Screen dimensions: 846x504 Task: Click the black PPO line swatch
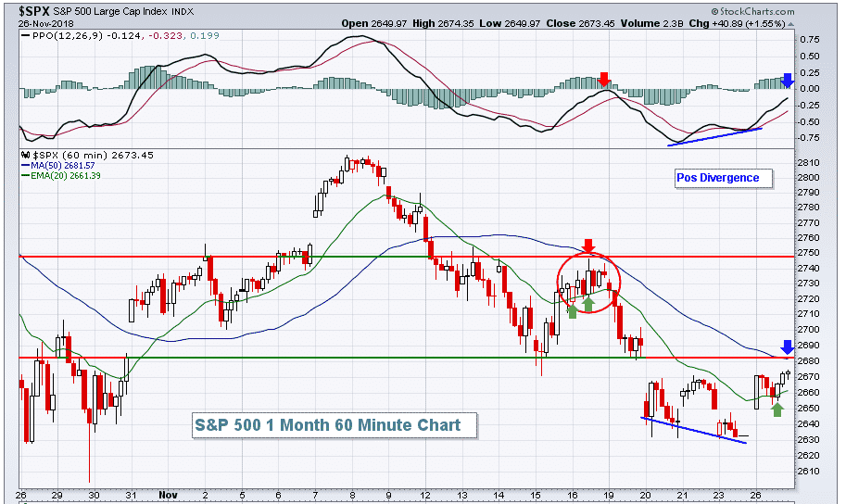pos(25,35)
